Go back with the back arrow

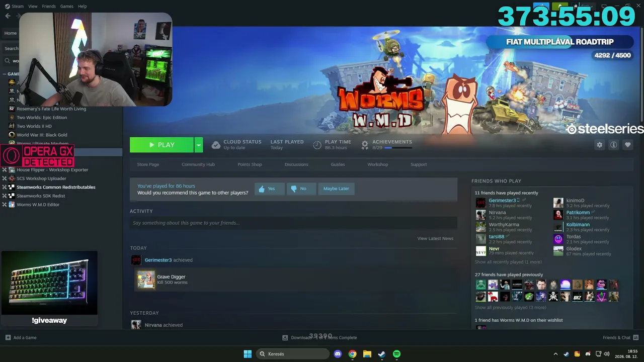point(8,16)
